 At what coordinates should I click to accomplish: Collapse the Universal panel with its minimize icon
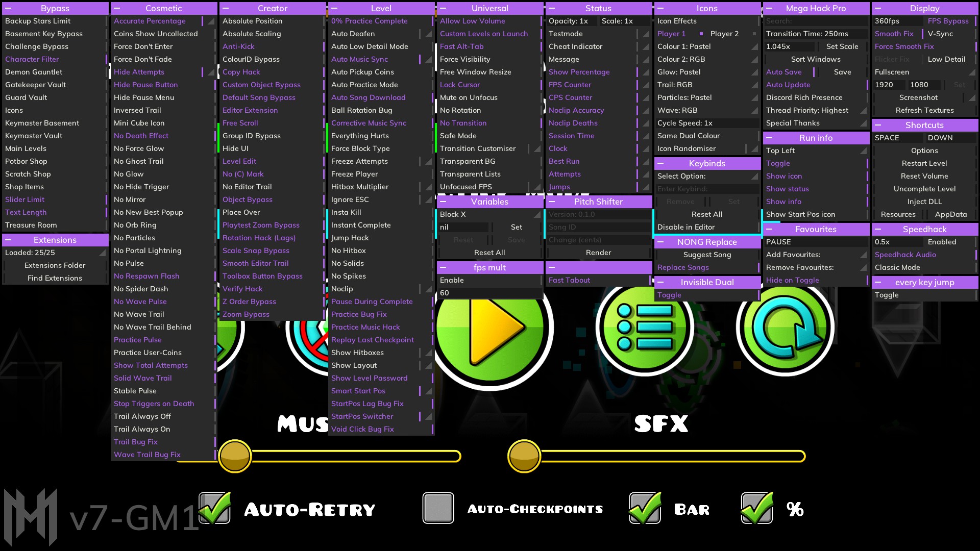[x=442, y=8]
